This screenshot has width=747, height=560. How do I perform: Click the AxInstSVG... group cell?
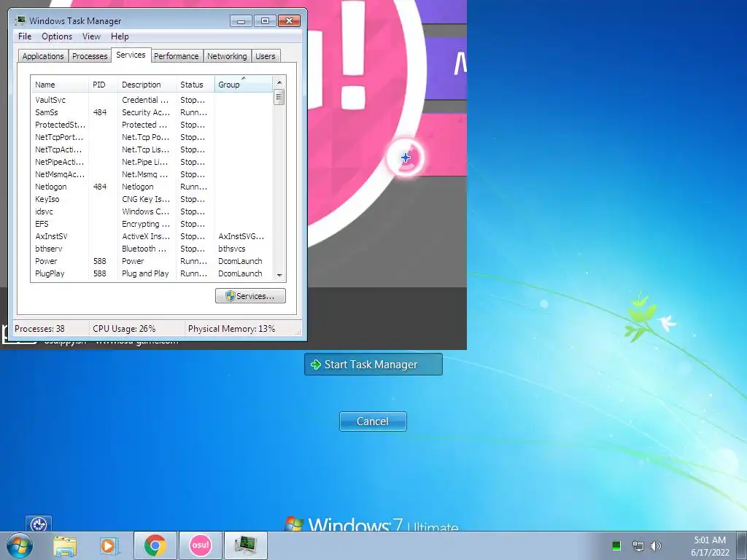click(241, 236)
